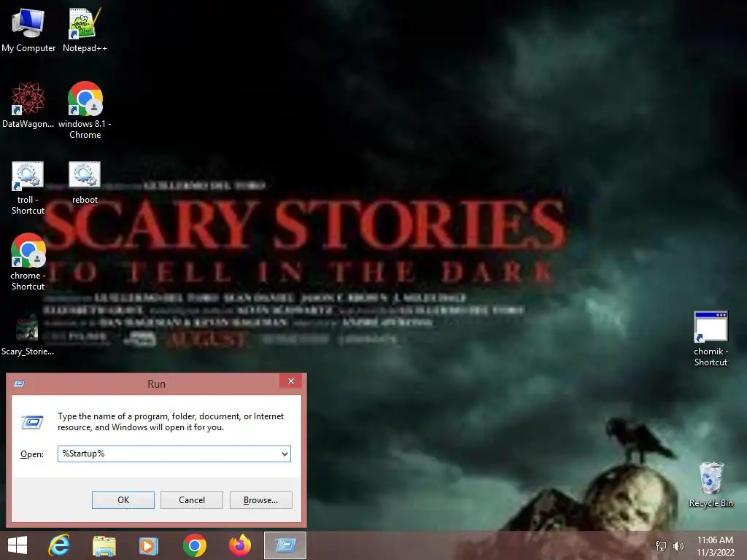747x560 pixels.
Task: Show the clock and date flyout
Action: point(715,545)
